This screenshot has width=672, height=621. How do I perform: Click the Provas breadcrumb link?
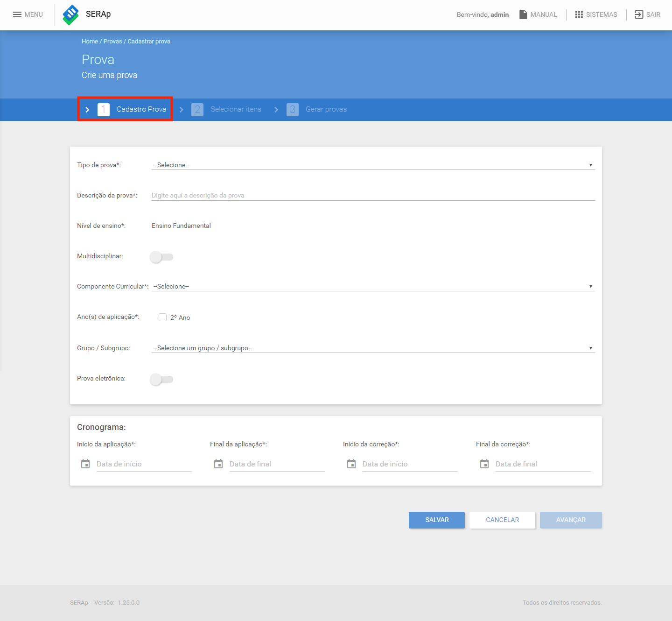click(112, 42)
